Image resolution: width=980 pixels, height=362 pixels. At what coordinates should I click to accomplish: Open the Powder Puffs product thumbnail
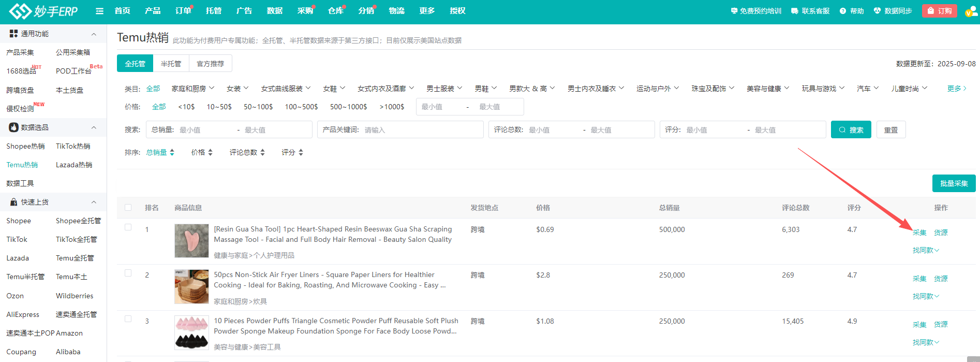(x=191, y=332)
